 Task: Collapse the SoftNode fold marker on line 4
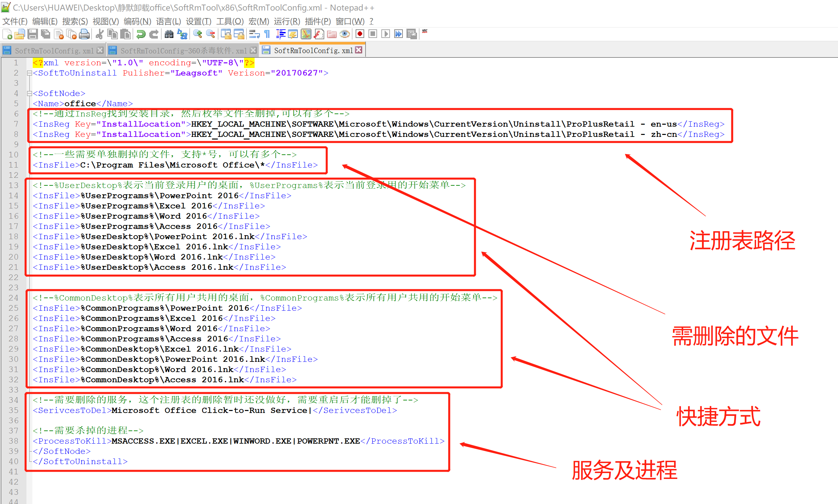(30, 93)
